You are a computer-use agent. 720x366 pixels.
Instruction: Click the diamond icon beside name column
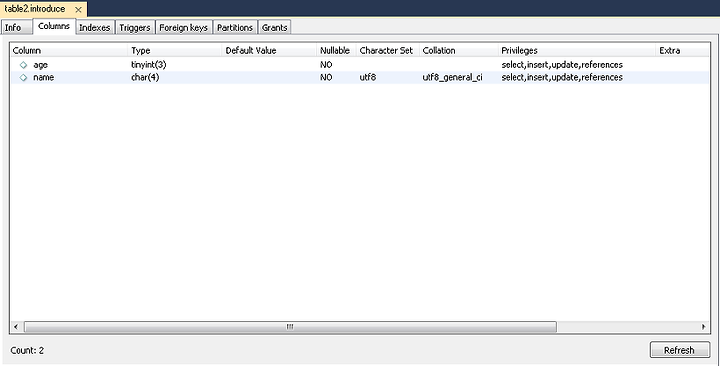pyautogui.click(x=23, y=78)
